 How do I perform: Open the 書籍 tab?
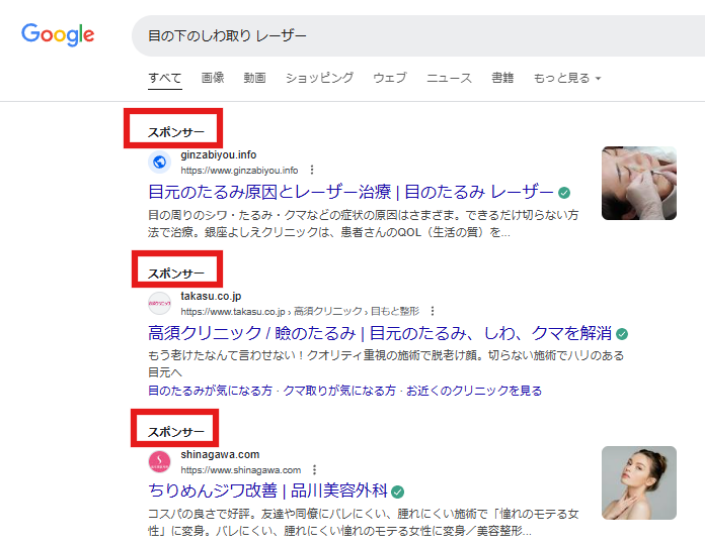[x=503, y=78]
